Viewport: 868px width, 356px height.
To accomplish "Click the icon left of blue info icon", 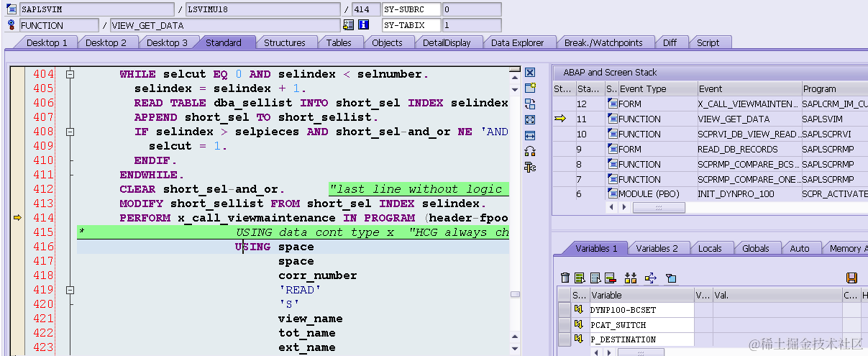I will [x=349, y=25].
